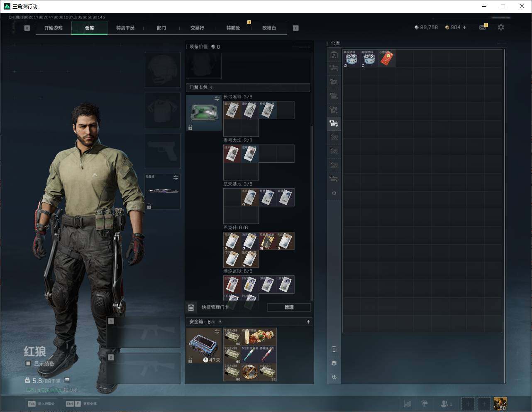Open the weight details list icon
This screenshot has width=532, height=412.
(67, 380)
